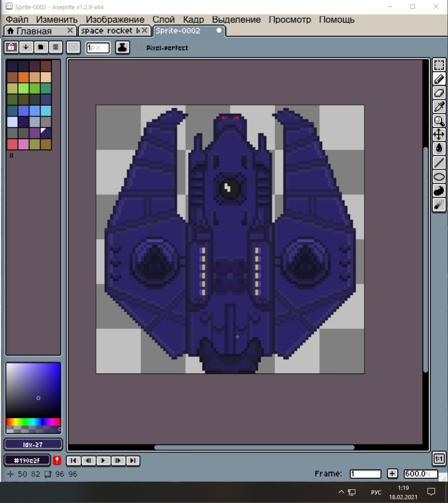The image size is (448, 503).
Task: Pick the orange swatch in the palette
Action: 23,77
